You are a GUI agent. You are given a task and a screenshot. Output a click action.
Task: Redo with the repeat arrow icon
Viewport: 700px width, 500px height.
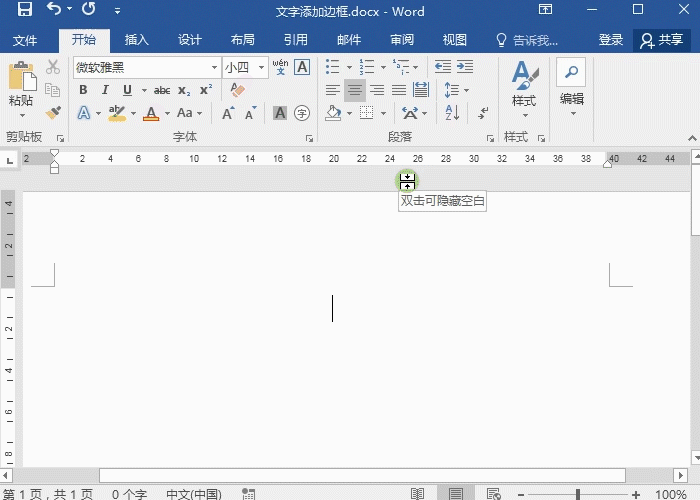pyautogui.click(x=88, y=9)
